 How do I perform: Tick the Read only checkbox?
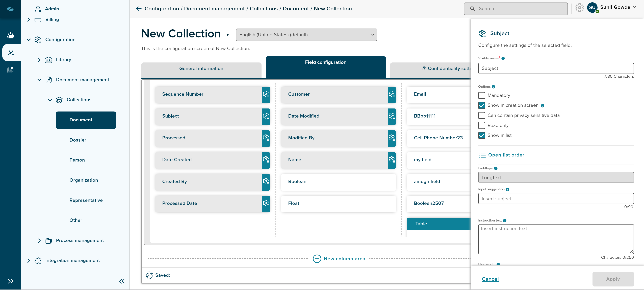pos(481,125)
